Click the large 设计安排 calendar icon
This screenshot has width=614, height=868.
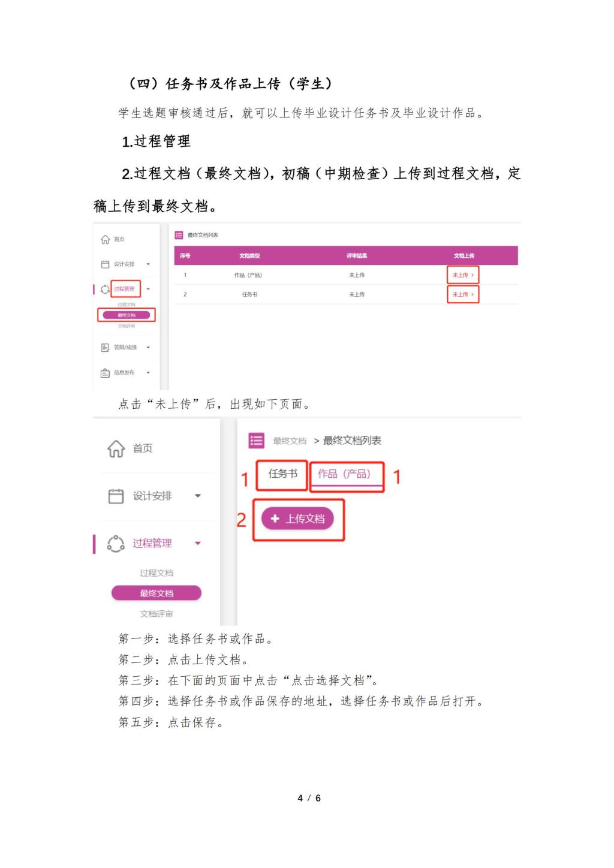pos(116,496)
